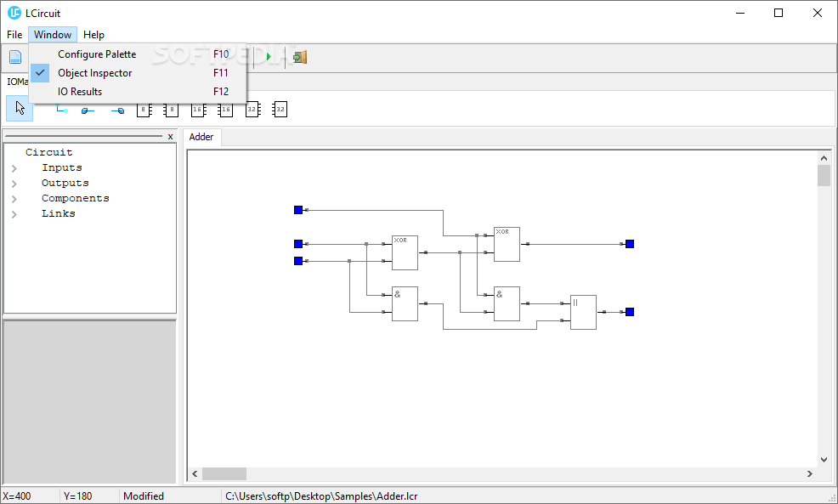The image size is (838, 504).
Task: Select the XOR gate wired to the output pin
Action: tap(507, 244)
